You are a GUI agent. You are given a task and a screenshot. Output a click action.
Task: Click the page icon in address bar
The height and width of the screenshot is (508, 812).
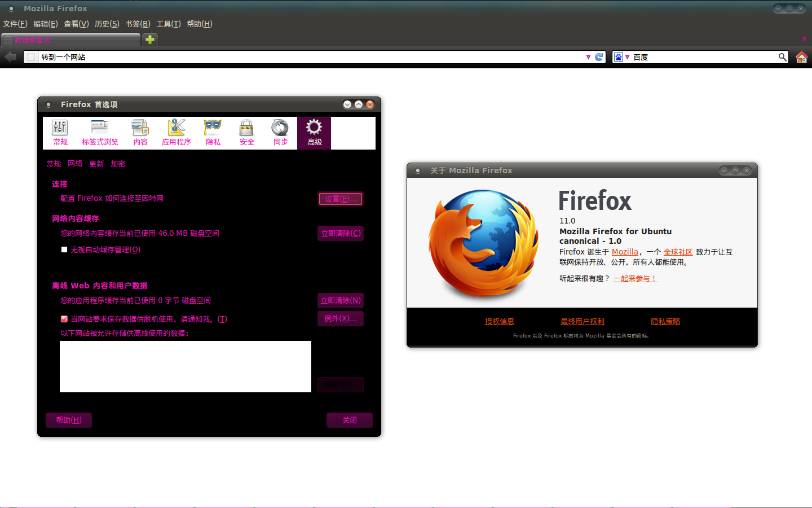pos(31,57)
